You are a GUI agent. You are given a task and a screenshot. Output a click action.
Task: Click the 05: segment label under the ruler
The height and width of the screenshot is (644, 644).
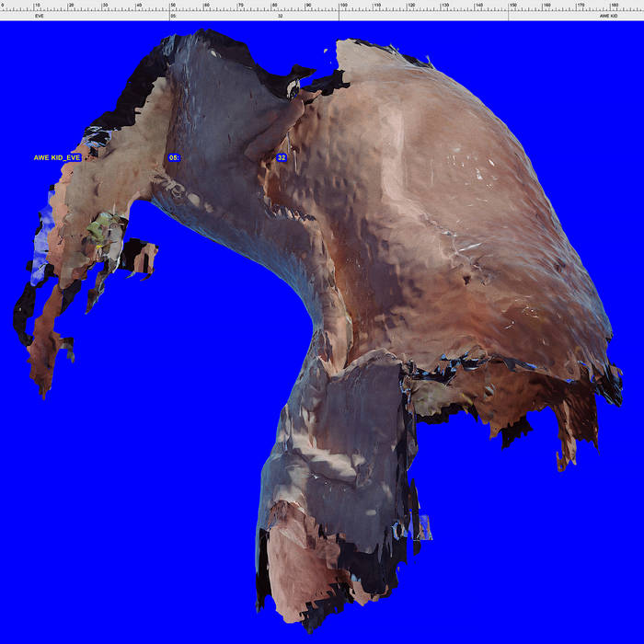tap(173, 17)
